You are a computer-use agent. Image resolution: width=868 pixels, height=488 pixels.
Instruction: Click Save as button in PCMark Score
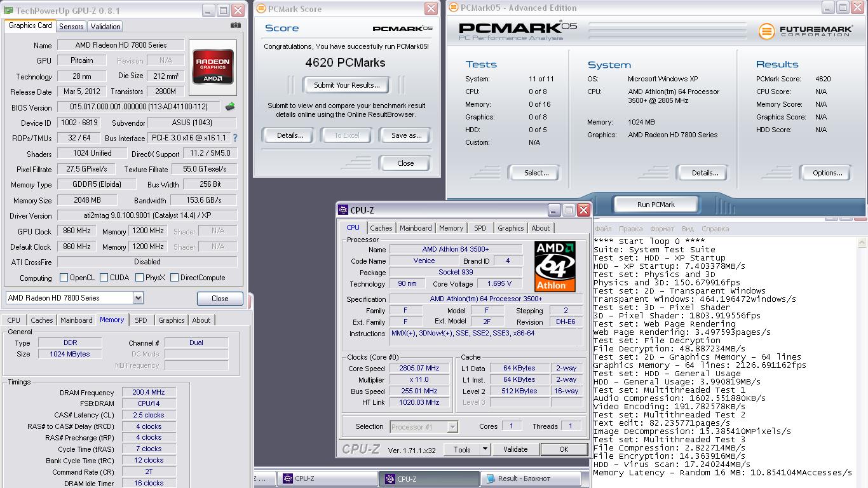pyautogui.click(x=407, y=135)
